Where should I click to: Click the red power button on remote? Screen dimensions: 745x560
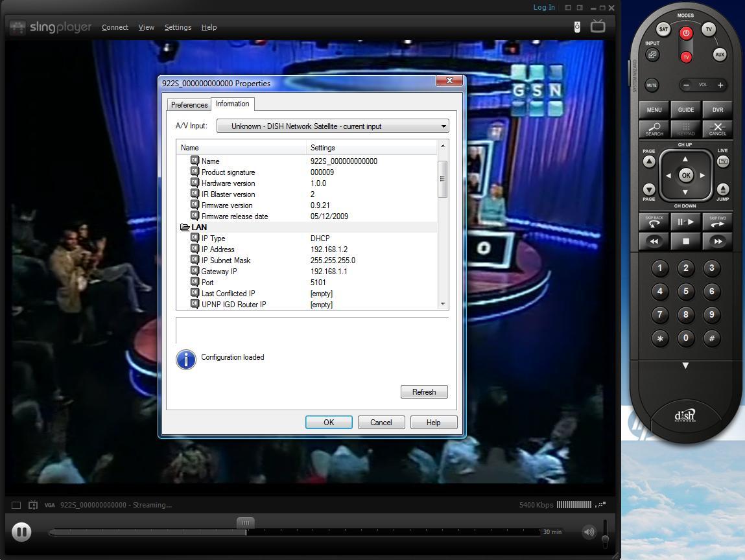[685, 33]
